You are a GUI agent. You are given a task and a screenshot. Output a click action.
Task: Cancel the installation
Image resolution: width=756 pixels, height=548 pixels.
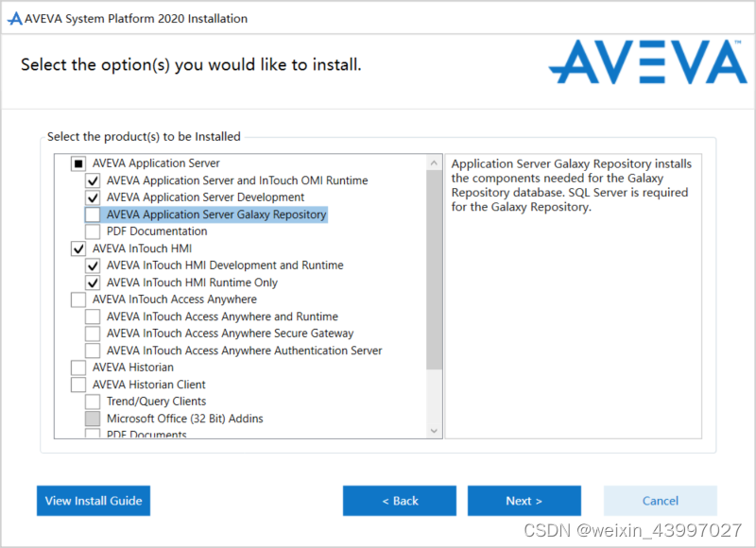point(660,501)
